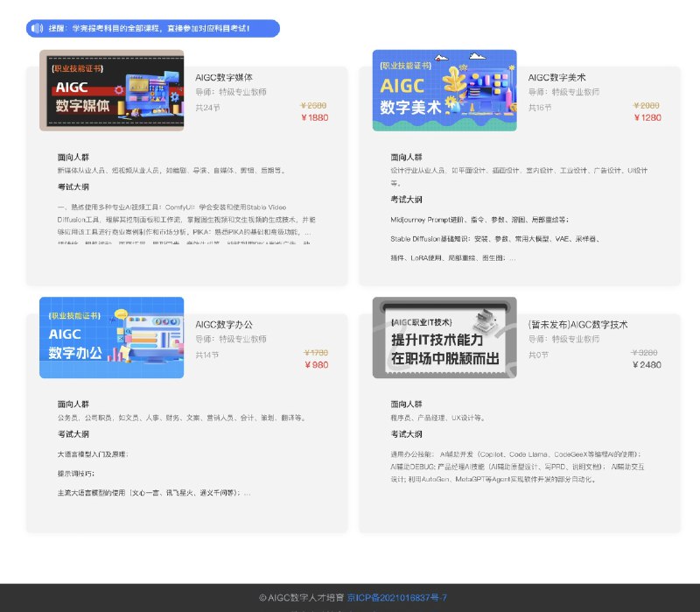Viewport: 700px width, 612px height.
Task: Click the crossed-out ¥2680 original price
Action: [x=313, y=105]
